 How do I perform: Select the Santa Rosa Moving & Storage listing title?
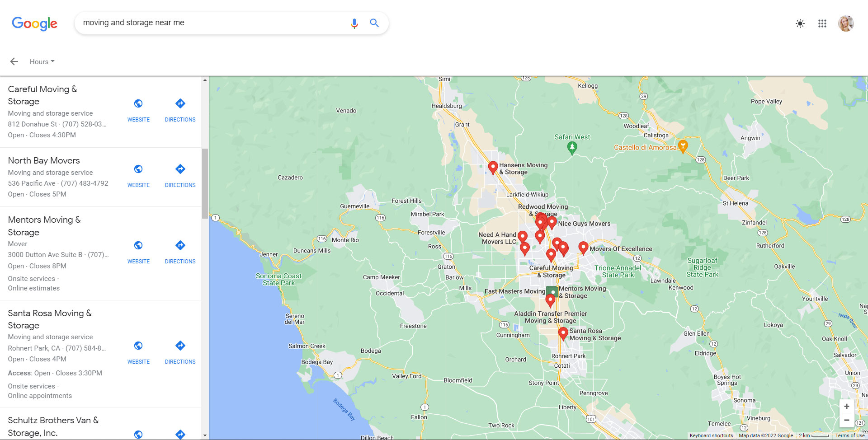click(50, 319)
